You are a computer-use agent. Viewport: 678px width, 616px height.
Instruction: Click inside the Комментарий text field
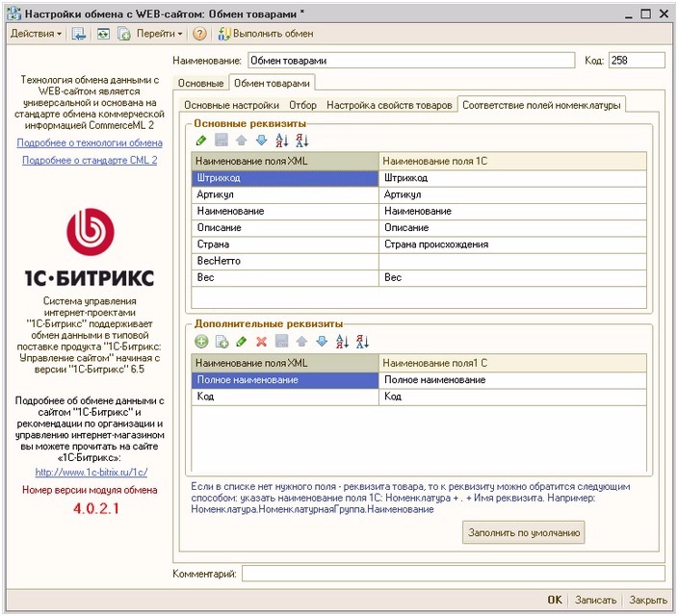click(453, 574)
